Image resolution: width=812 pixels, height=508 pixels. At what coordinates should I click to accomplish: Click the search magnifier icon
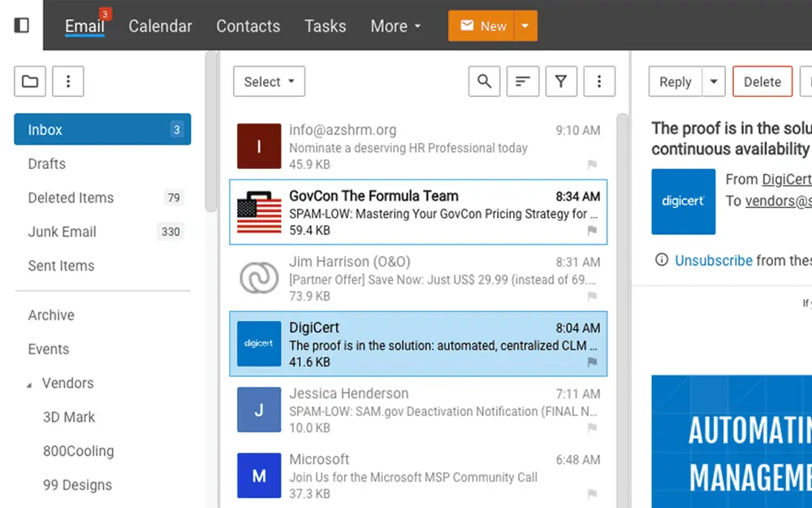tap(484, 81)
